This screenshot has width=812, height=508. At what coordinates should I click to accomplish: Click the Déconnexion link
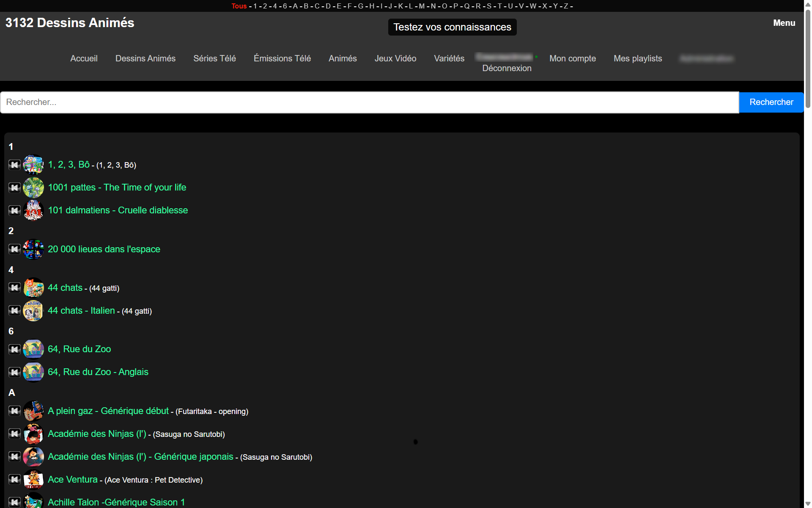(x=507, y=68)
